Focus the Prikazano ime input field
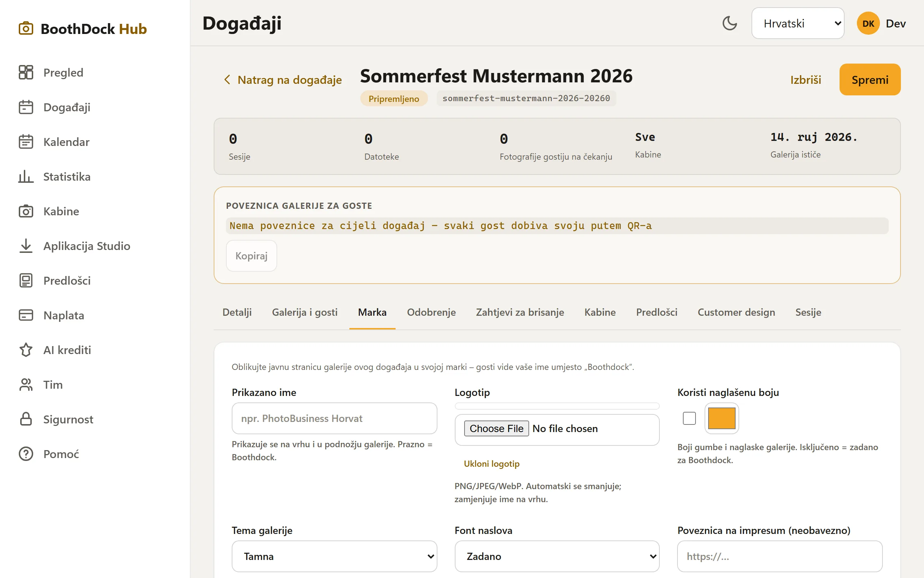924x578 pixels. (334, 418)
